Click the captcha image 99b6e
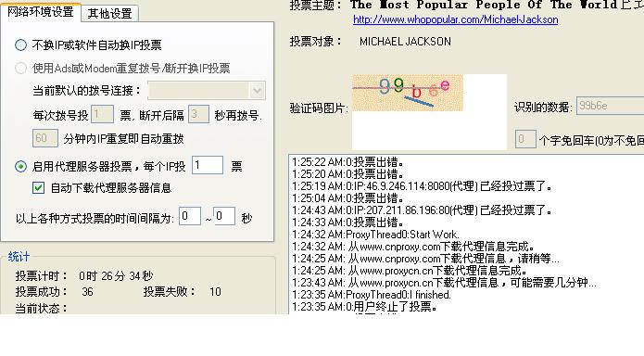The height and width of the screenshot is (356, 644). click(x=408, y=93)
